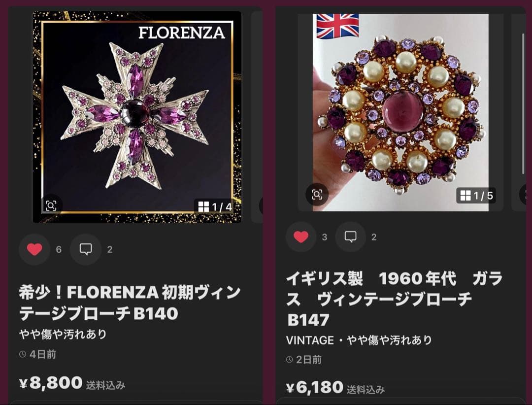
Task: Click the ¥6,180 price
Action: pyautogui.click(x=314, y=387)
